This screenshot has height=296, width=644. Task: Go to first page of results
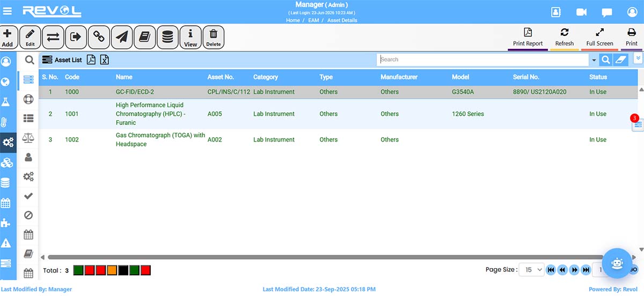(x=551, y=270)
